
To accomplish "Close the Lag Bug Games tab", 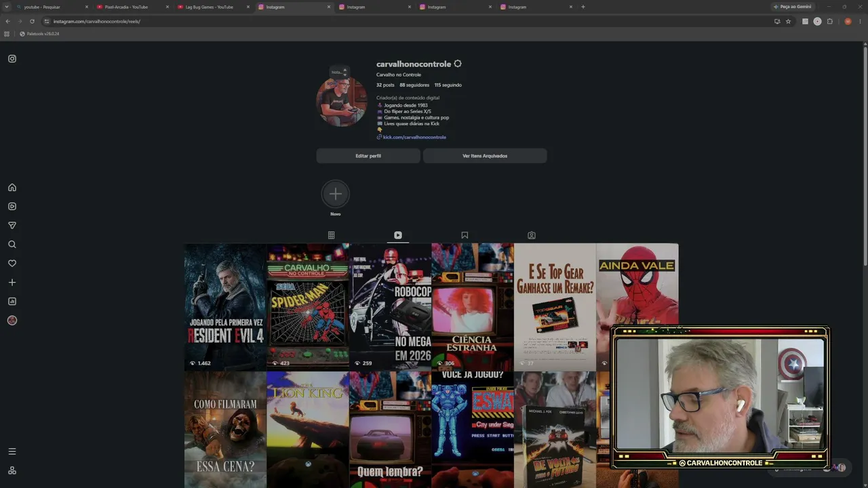I will [x=248, y=7].
